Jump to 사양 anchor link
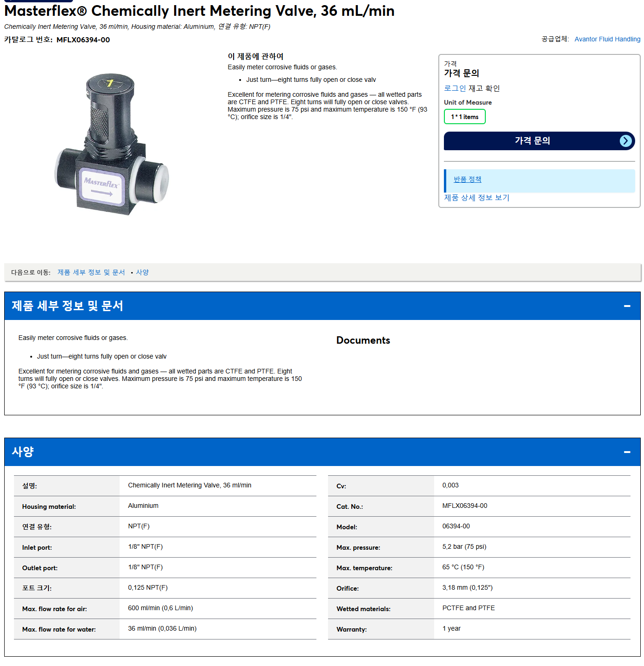The width and height of the screenshot is (644, 666). click(142, 273)
